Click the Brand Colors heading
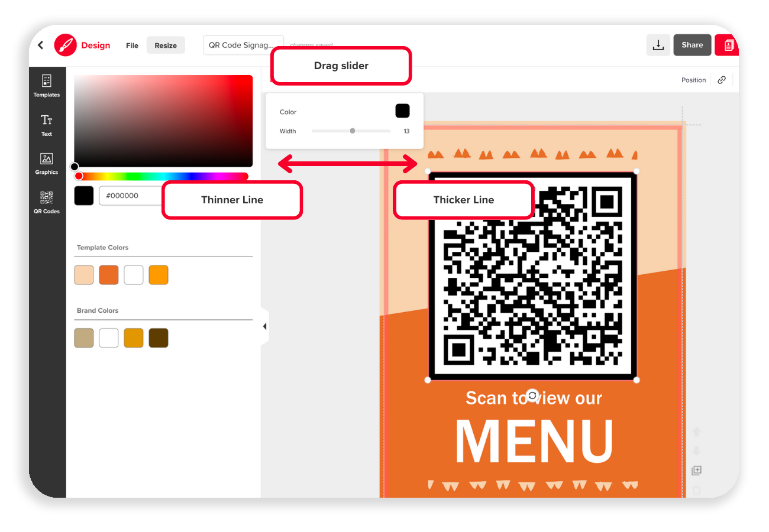769x532 pixels. [98, 310]
